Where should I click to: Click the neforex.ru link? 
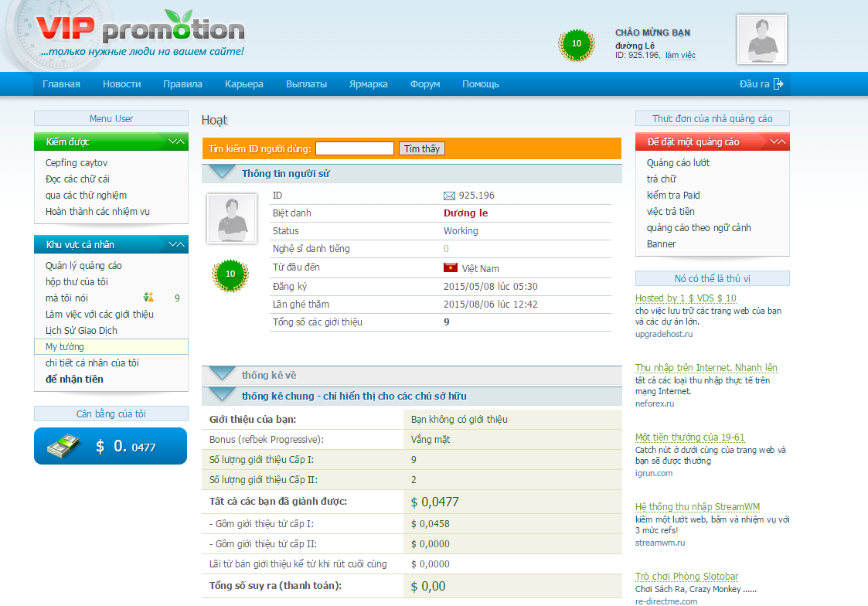pyautogui.click(x=655, y=404)
